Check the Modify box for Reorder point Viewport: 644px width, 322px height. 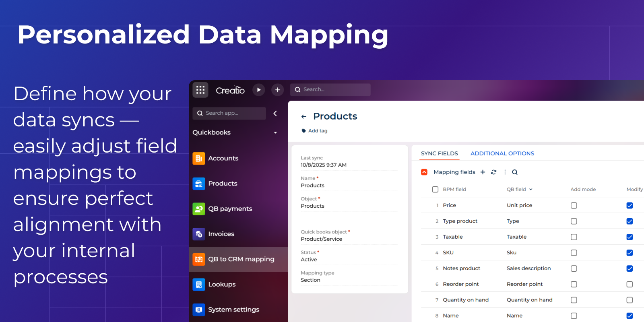[x=630, y=284]
